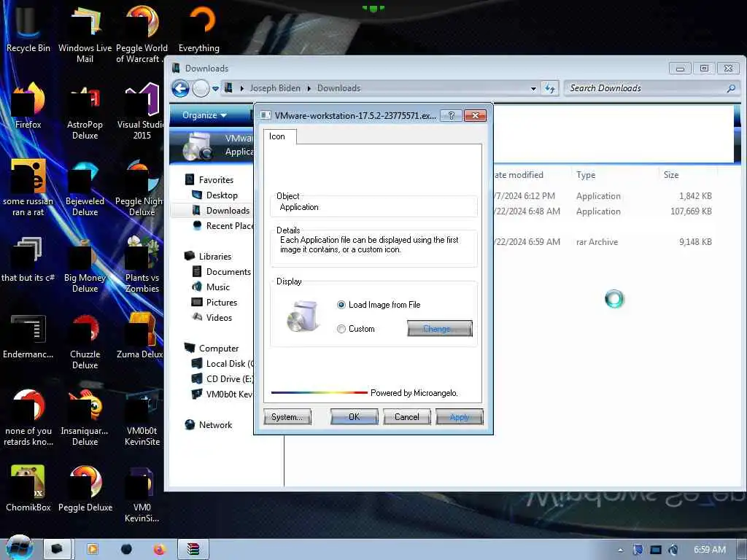Select Downloads in navigation pane
747x560 pixels.
[228, 211]
